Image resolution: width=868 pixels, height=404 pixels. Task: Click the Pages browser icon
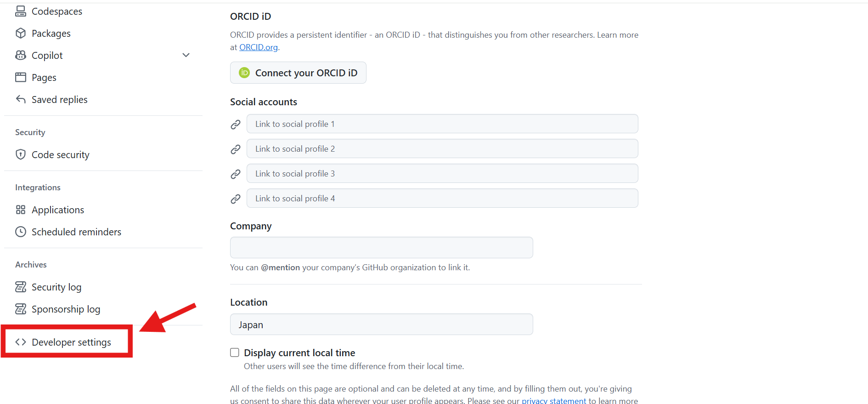point(21,77)
